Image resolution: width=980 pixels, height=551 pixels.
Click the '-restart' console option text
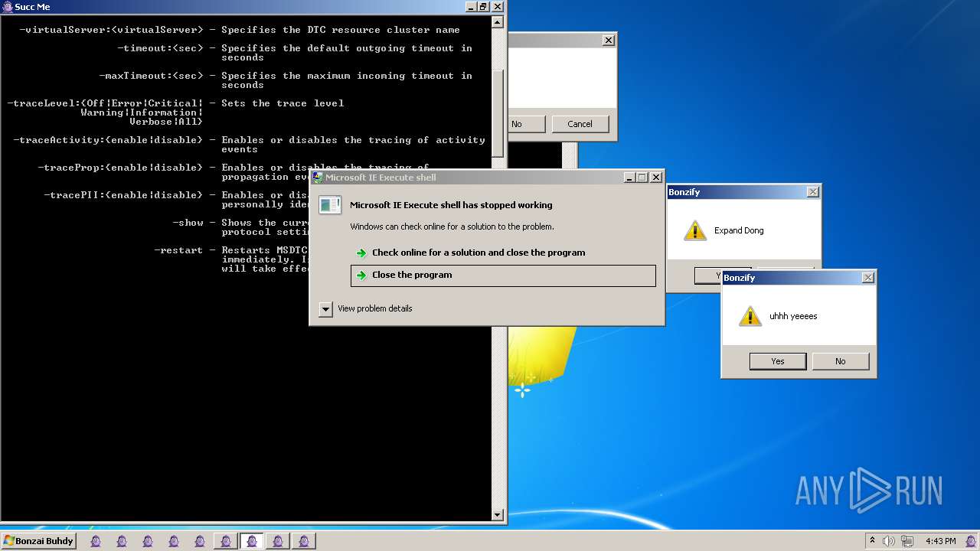[178, 250]
